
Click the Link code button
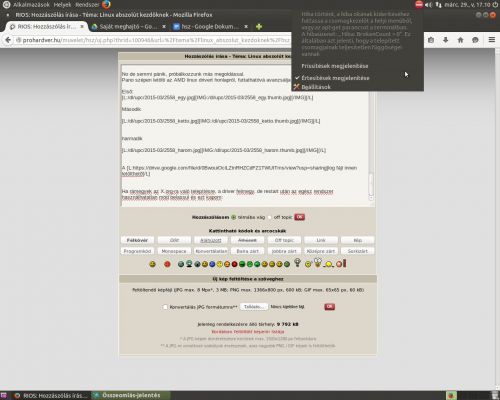pyautogui.click(x=321, y=240)
